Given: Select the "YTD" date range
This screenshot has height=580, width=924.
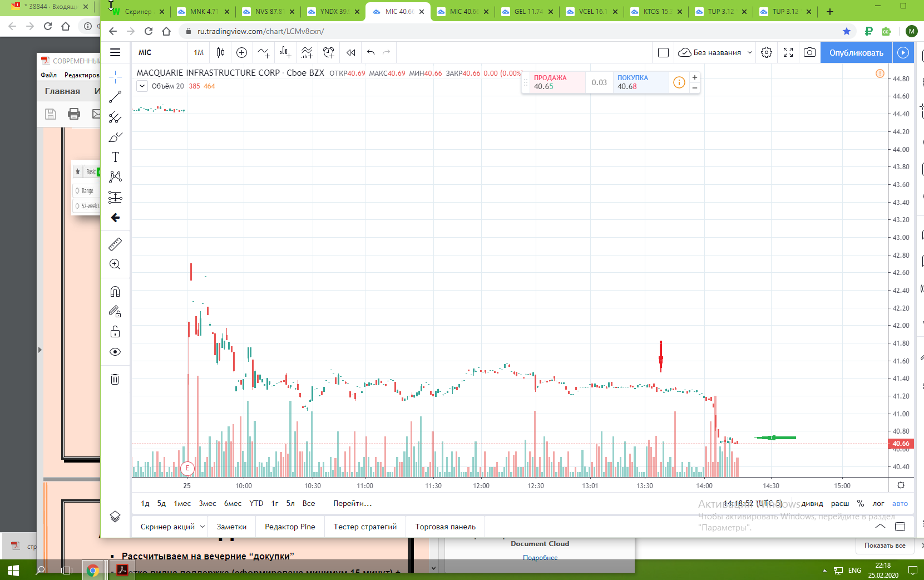Looking at the screenshot, I should click(256, 503).
